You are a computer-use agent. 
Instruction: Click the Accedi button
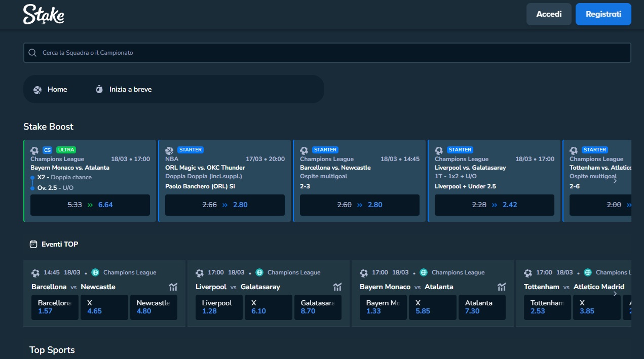pyautogui.click(x=549, y=14)
